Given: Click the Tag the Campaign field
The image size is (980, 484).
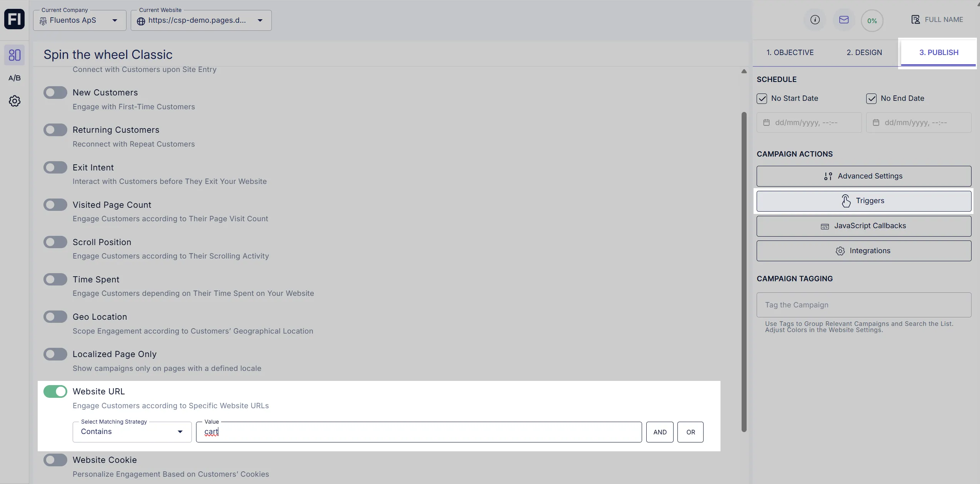Looking at the screenshot, I should click(x=863, y=304).
